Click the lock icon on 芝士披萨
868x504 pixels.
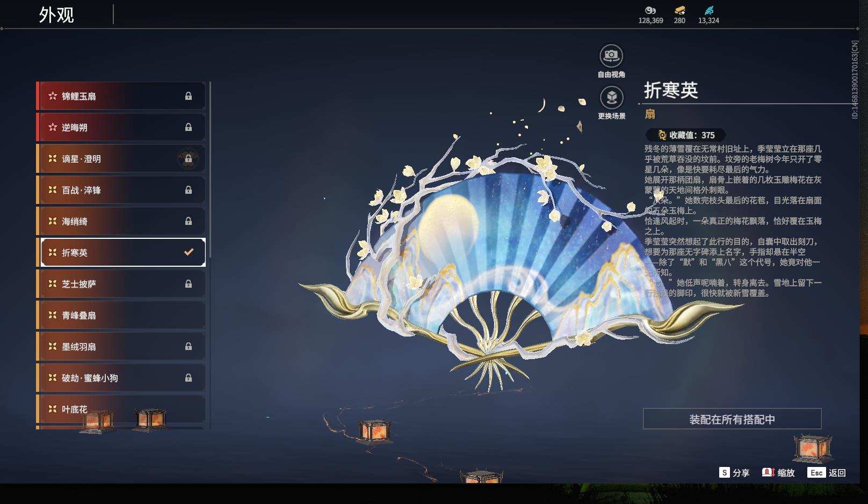click(189, 284)
